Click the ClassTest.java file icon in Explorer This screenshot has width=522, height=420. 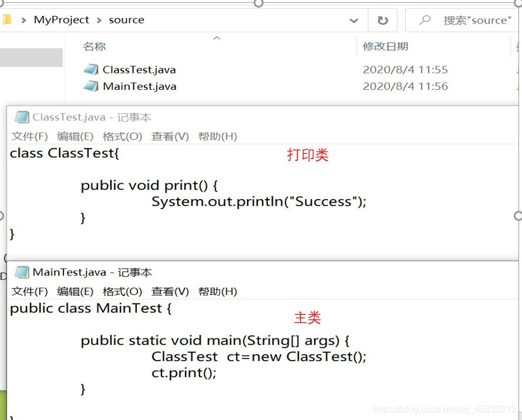91,70
